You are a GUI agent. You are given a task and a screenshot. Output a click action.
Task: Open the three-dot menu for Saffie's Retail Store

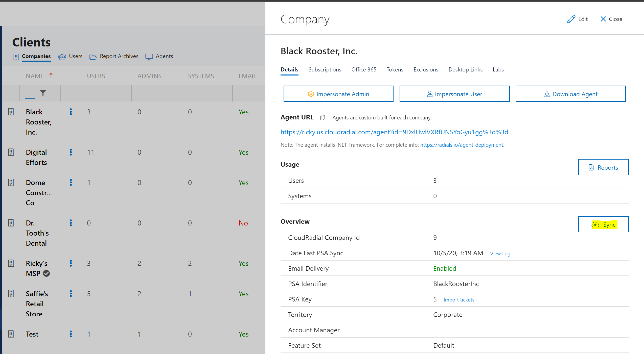pos(71,294)
